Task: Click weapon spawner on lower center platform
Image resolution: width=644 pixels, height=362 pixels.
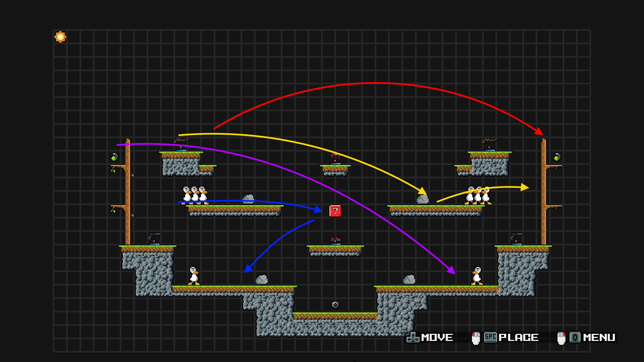Action: (x=335, y=240)
